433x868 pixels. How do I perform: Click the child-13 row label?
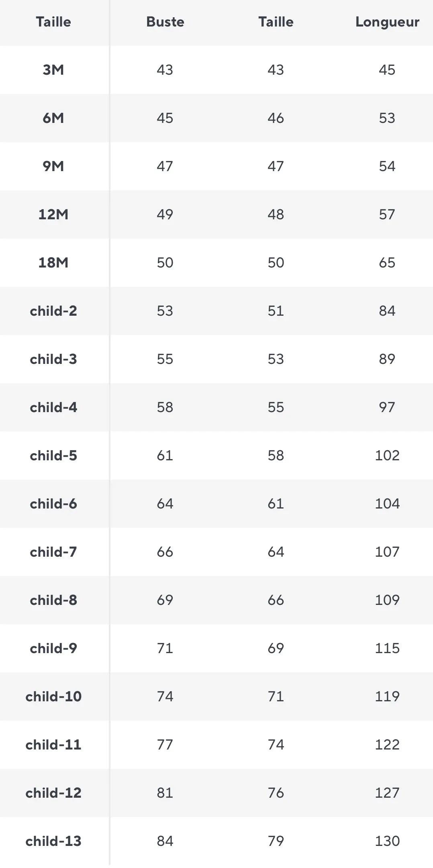pyautogui.click(x=53, y=841)
